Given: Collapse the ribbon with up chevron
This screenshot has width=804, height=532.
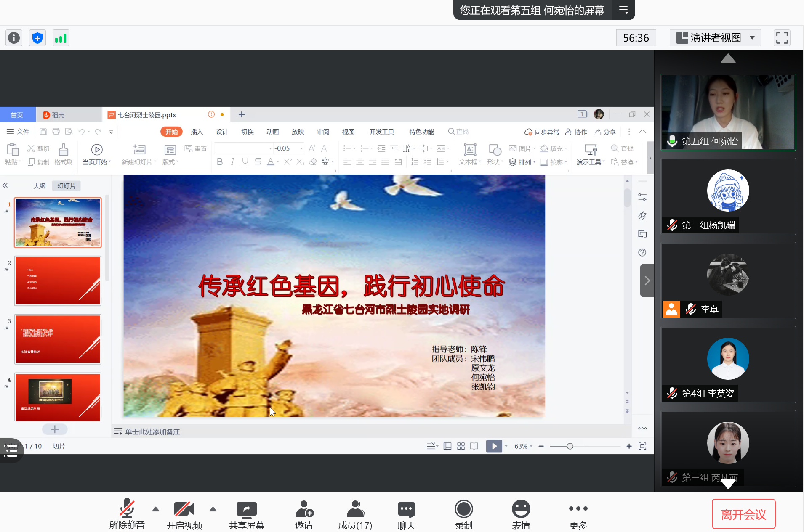Looking at the screenshot, I should pyautogui.click(x=642, y=132).
